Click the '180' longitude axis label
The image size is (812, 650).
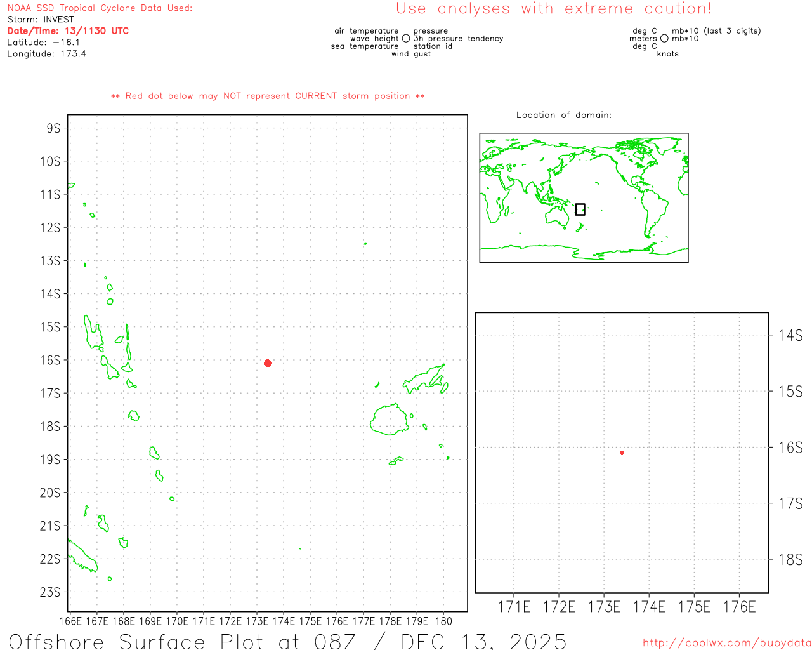(x=443, y=621)
